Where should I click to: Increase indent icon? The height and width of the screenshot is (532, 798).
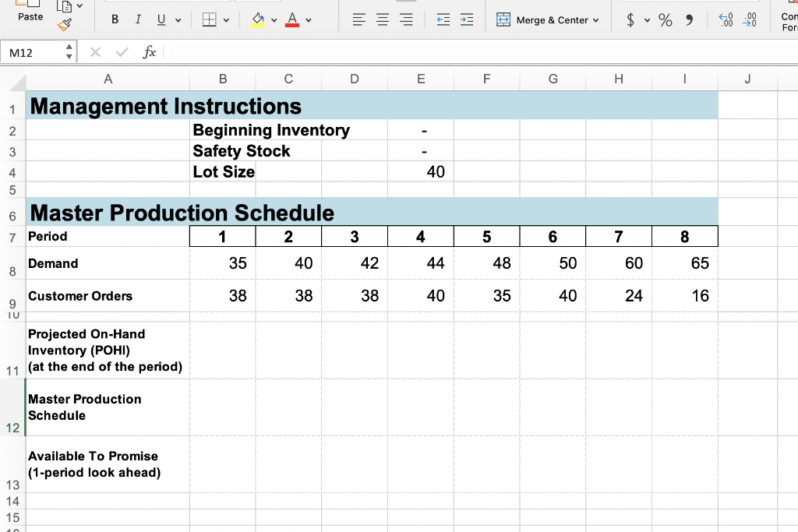pyautogui.click(x=467, y=19)
